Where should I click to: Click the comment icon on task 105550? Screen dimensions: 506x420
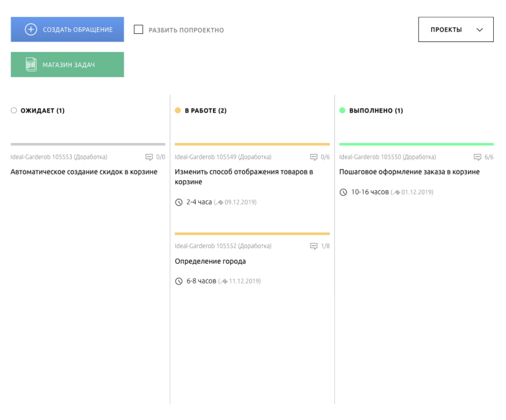[477, 157]
